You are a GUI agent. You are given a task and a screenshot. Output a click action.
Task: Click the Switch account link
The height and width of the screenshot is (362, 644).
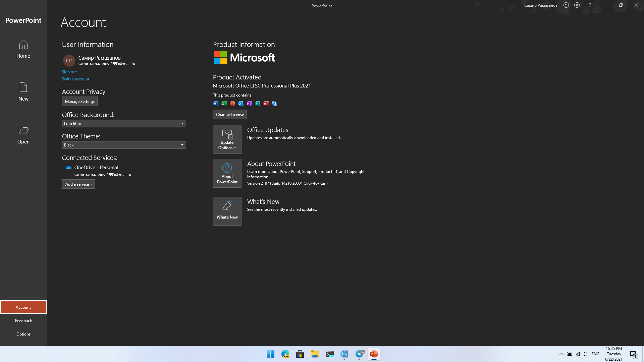75,79
